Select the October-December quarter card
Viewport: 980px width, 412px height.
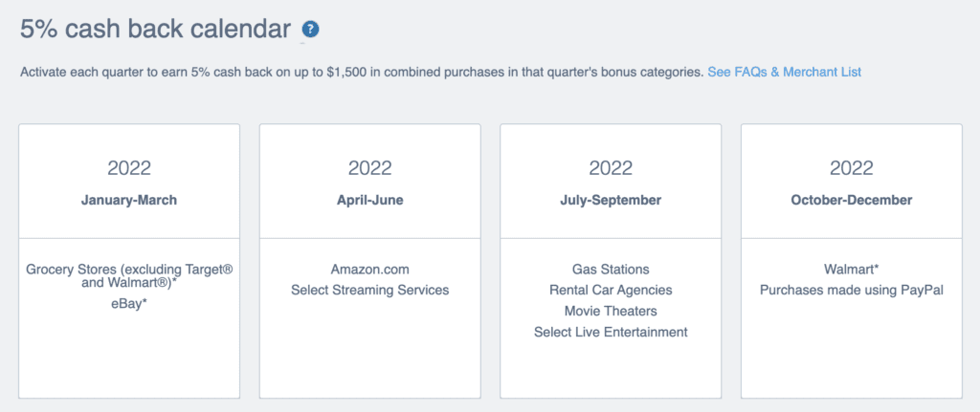coord(852,261)
